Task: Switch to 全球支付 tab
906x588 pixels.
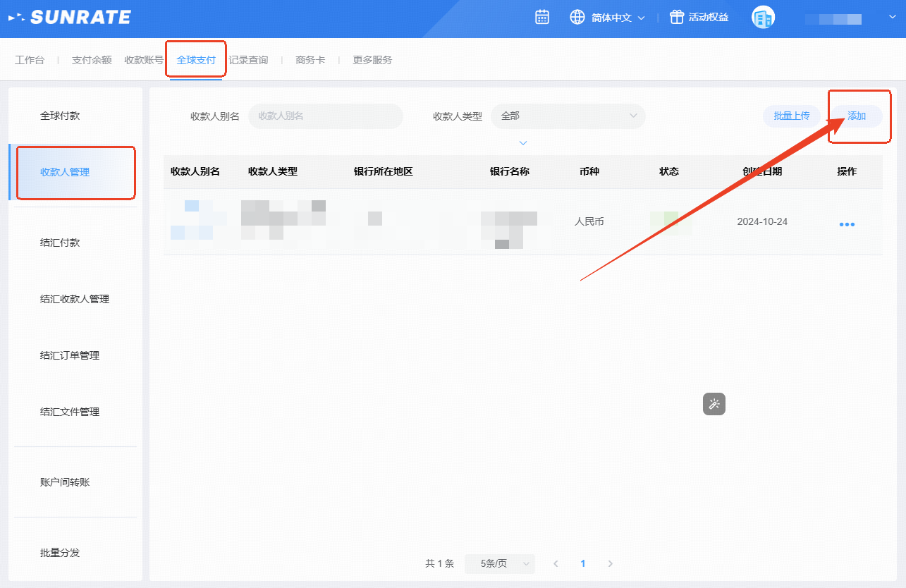Action: click(196, 60)
